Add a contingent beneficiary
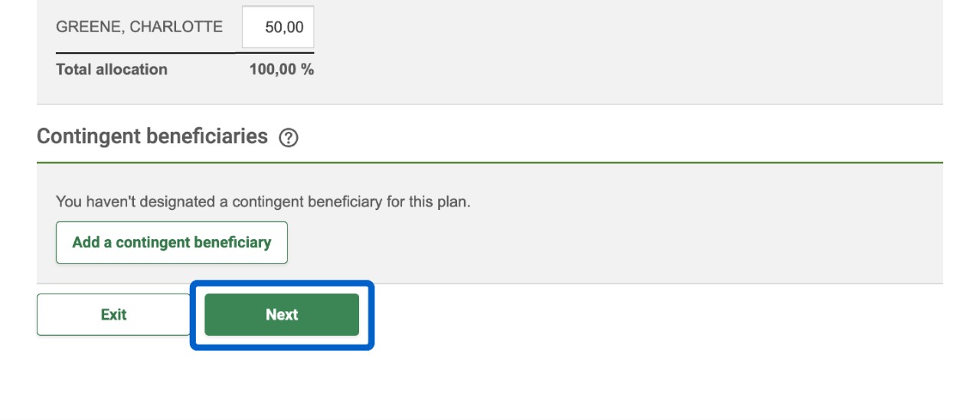 pyautogui.click(x=171, y=242)
